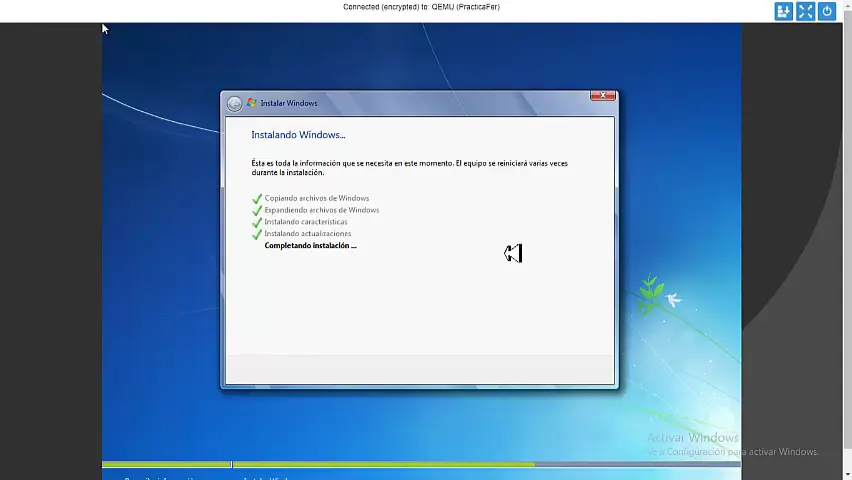Click the Instalar Windows title text
The height and width of the screenshot is (480, 852).
(289, 103)
